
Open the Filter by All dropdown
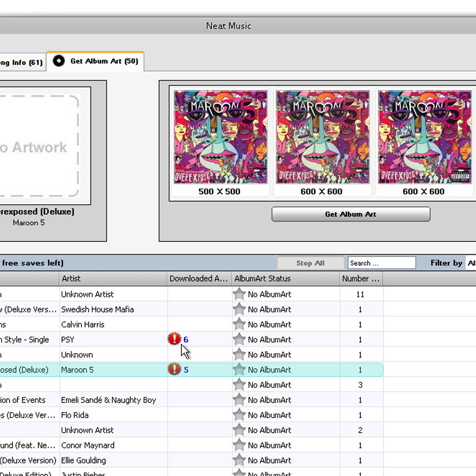471,263
